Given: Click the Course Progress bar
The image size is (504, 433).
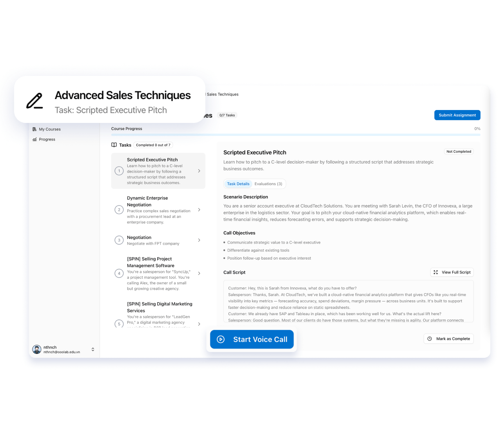Looking at the screenshot, I should pos(296,135).
